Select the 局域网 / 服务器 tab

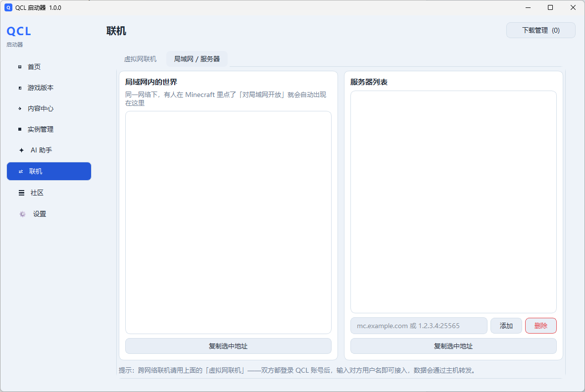[197, 59]
